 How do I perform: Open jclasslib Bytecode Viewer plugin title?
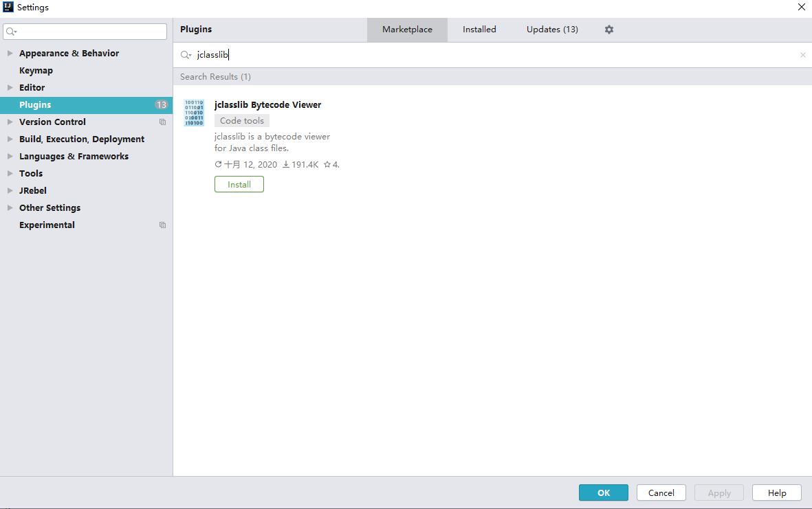[267, 104]
